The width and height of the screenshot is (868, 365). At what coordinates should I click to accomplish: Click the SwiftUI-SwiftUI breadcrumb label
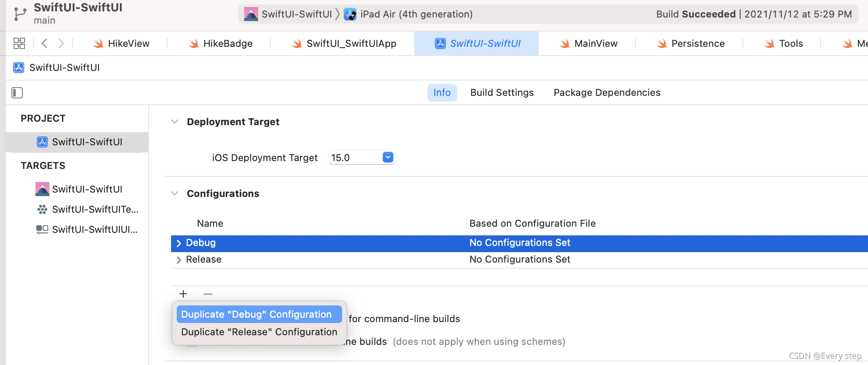tap(64, 67)
